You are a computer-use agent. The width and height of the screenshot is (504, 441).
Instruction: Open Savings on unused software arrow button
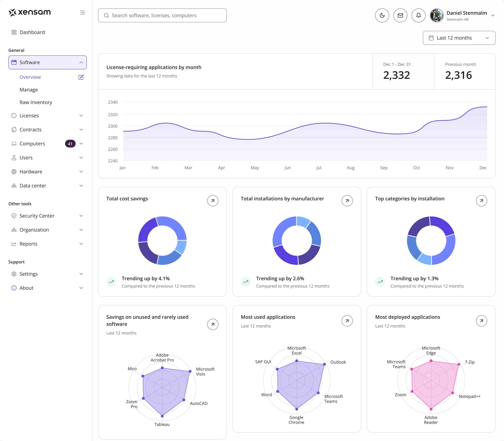click(213, 324)
